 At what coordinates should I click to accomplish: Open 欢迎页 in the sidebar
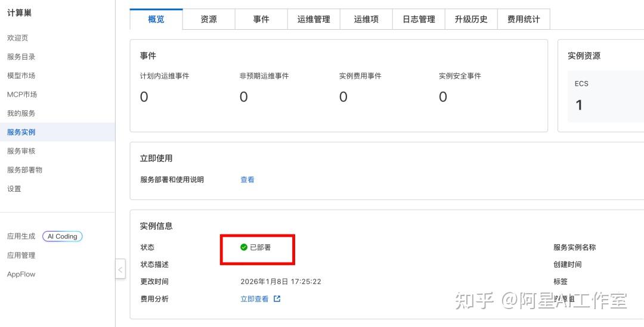pos(18,38)
